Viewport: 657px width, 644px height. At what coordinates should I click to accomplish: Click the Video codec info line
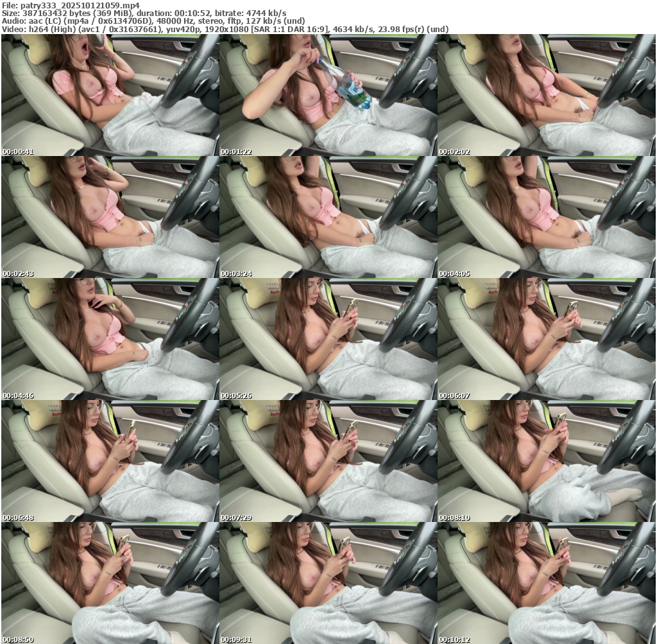click(225, 30)
